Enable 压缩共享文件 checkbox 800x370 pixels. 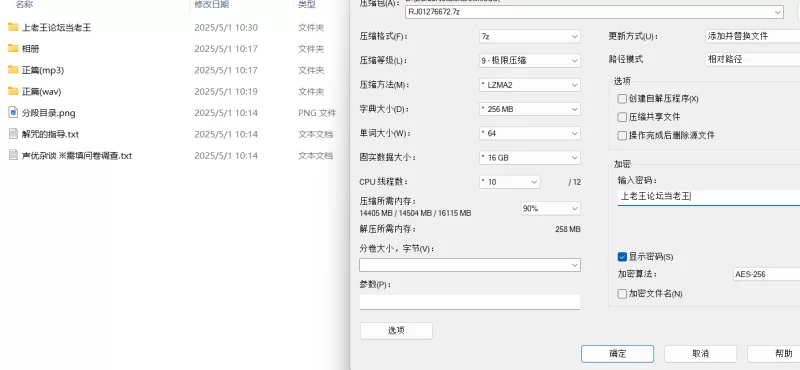click(622, 117)
